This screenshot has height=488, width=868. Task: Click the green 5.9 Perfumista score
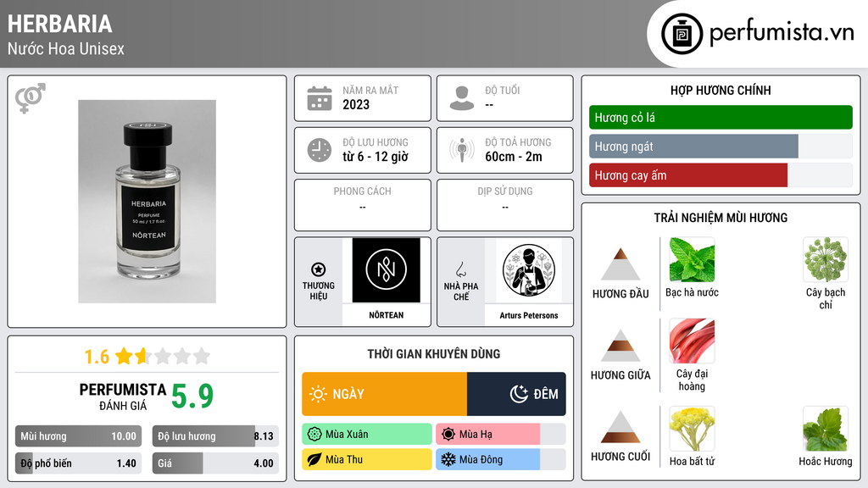coord(192,396)
